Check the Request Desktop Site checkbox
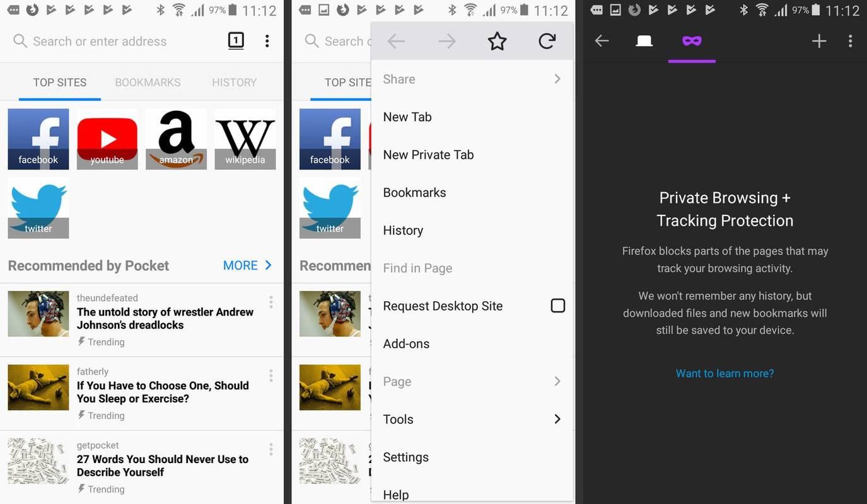Screen dimensions: 867x504 click(558, 306)
